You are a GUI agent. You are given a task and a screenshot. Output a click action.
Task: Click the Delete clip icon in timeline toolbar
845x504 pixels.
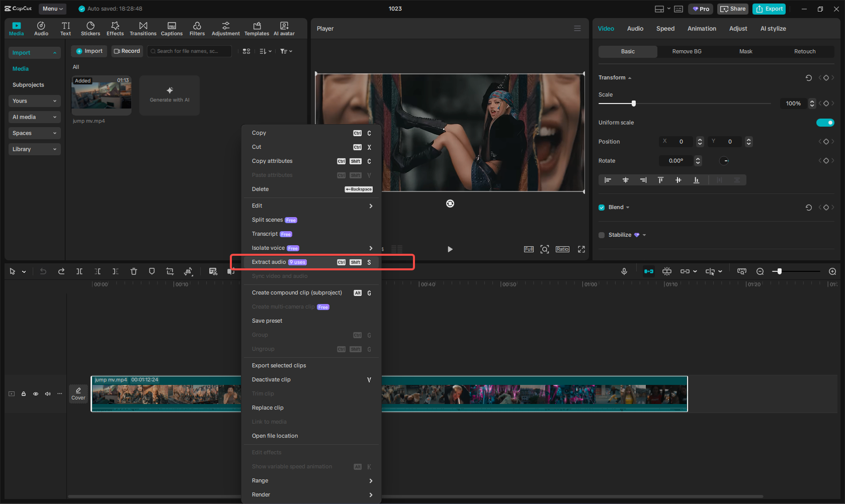[134, 271]
